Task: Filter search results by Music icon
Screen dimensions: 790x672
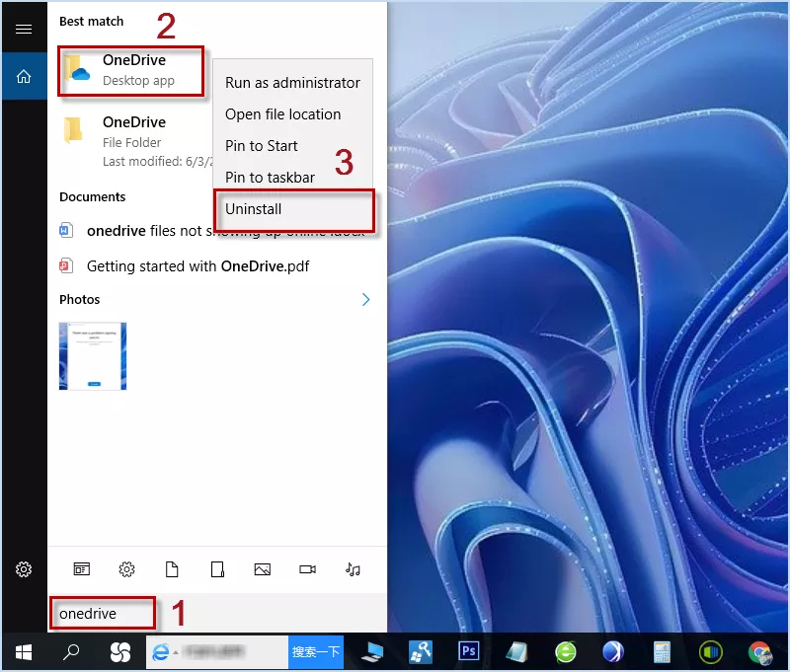Action: point(353,569)
